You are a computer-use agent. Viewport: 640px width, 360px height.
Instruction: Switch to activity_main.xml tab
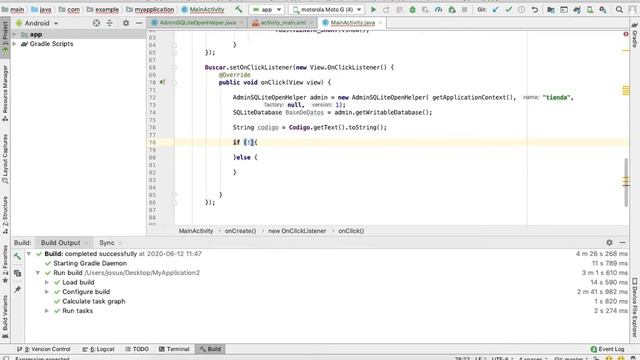click(283, 22)
